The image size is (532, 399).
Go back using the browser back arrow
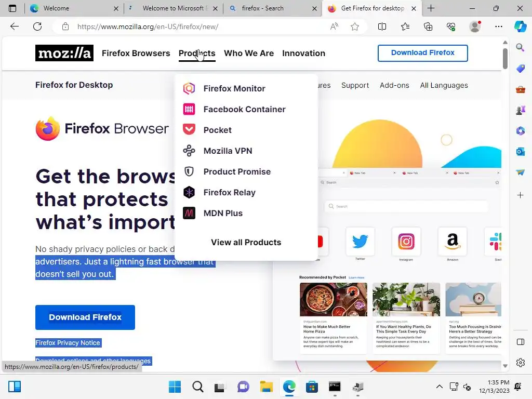click(x=14, y=26)
